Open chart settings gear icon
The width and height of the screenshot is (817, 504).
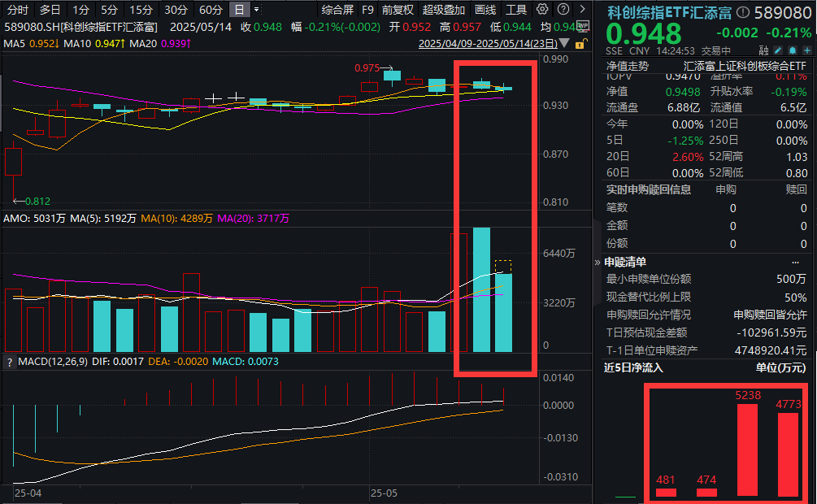tap(542, 10)
